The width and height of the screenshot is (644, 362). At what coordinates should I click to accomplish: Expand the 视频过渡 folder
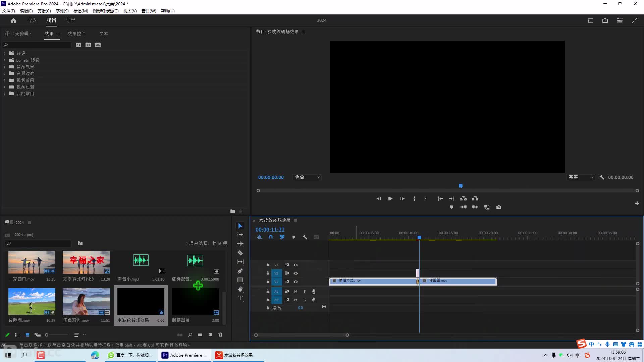pos(4,87)
